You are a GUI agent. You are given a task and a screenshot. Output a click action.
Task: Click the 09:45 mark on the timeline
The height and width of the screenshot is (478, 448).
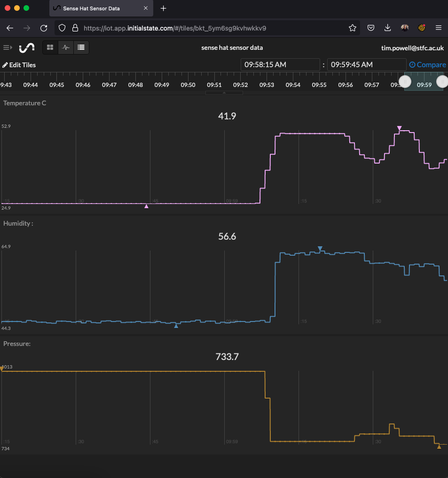[57, 85]
